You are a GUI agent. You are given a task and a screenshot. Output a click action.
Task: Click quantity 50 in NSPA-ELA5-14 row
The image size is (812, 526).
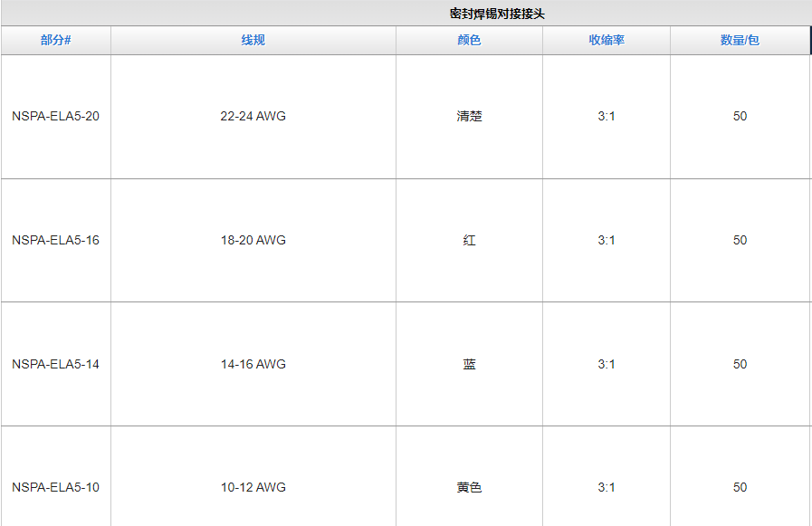740,364
